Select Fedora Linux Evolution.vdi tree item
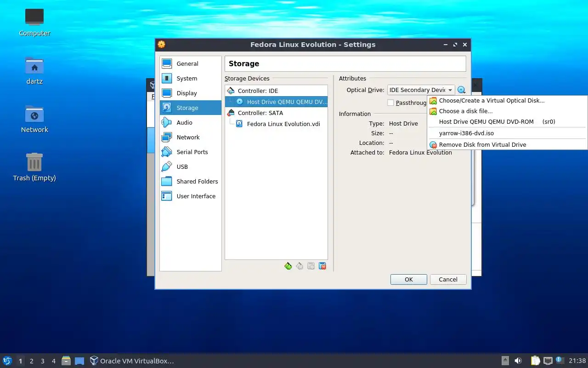The width and height of the screenshot is (588, 368). (x=276, y=124)
